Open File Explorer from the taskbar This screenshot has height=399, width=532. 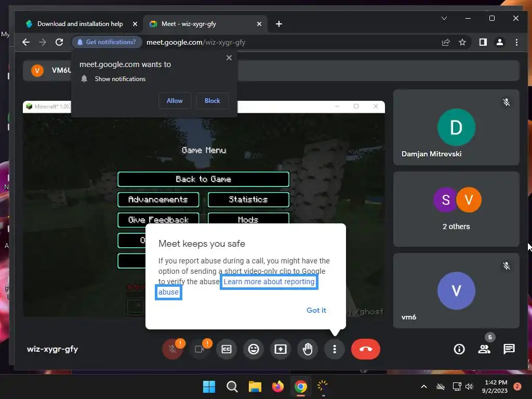click(x=255, y=387)
